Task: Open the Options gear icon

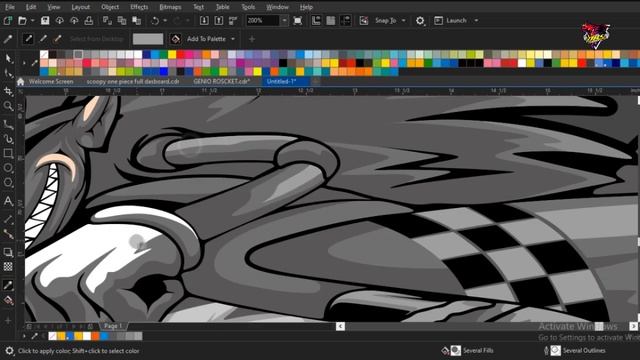Action: (x=420, y=20)
